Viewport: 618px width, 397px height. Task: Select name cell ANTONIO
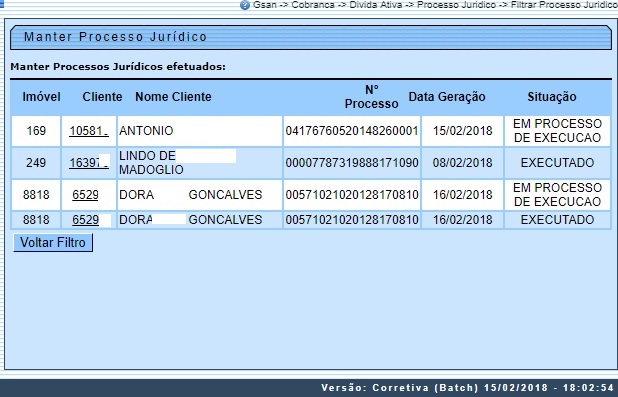tap(200, 131)
